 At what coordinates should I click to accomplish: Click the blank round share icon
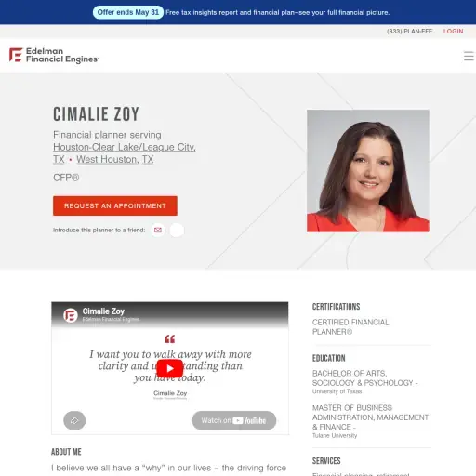[177, 230]
